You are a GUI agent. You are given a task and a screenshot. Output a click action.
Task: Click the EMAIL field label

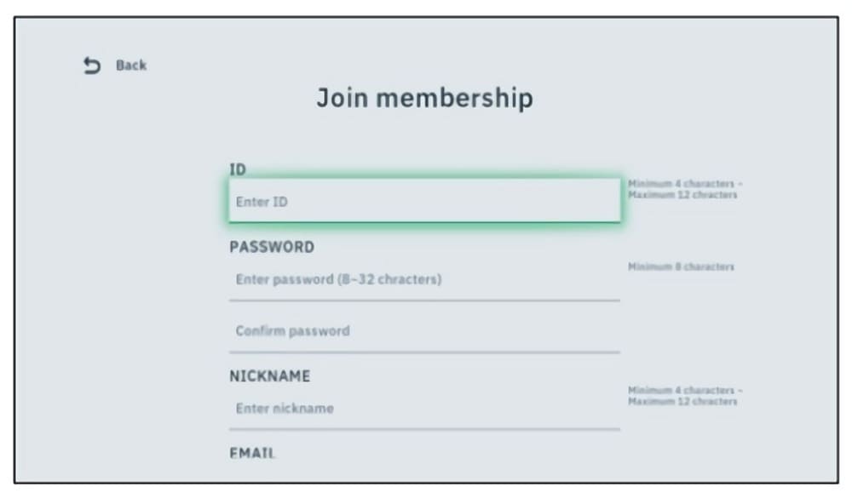(x=252, y=454)
